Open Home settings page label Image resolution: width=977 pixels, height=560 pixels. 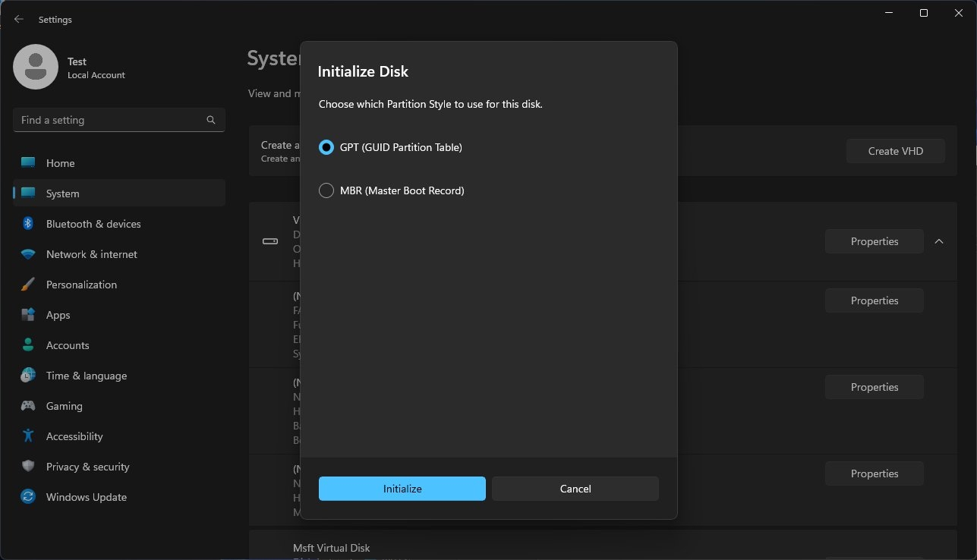(61, 163)
